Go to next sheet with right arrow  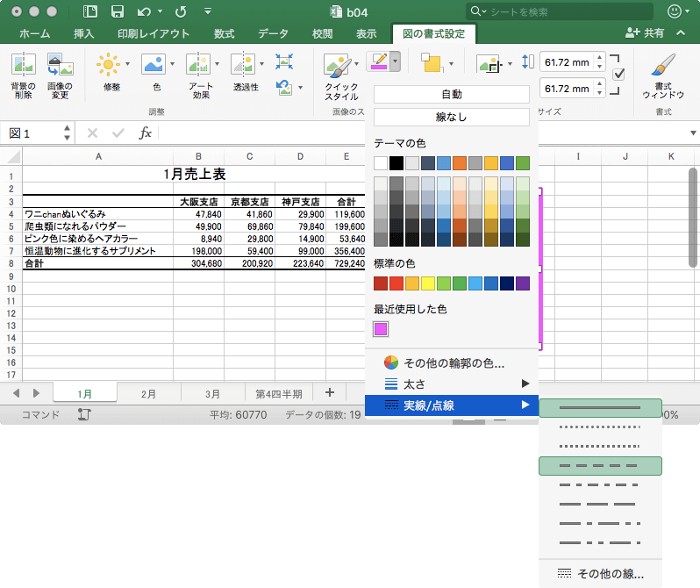(x=36, y=393)
